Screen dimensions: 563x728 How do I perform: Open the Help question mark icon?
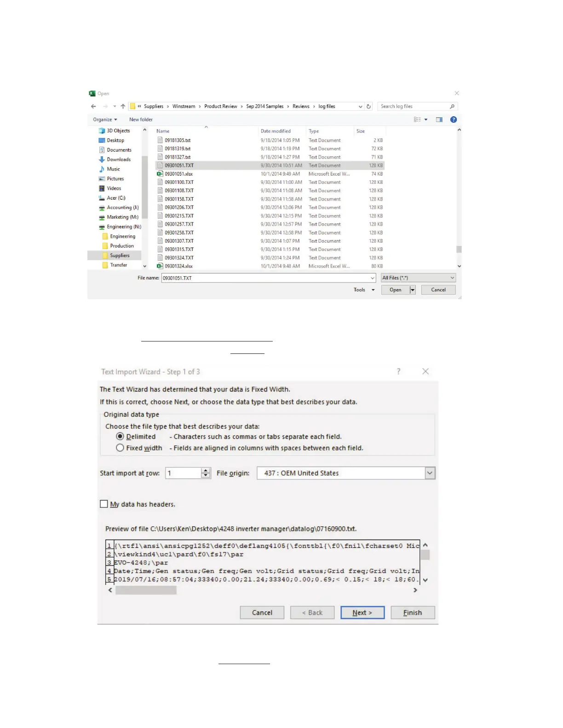point(454,119)
